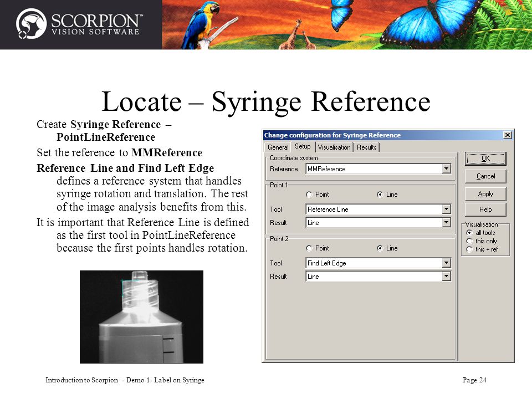The image size is (532, 399).
Task: Apply the configuration changes
Action: click(485, 194)
